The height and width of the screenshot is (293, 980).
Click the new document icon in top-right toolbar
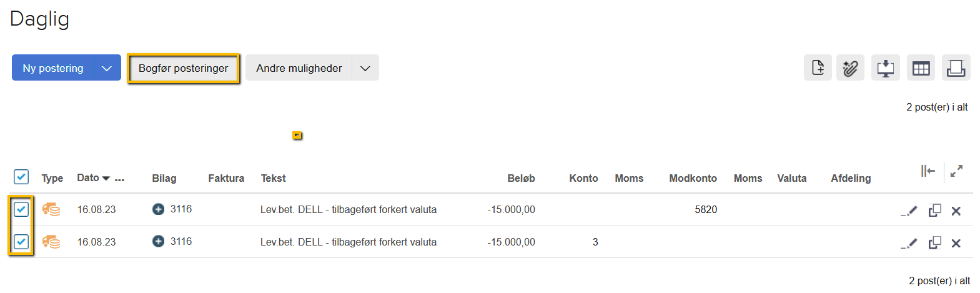pyautogui.click(x=818, y=67)
